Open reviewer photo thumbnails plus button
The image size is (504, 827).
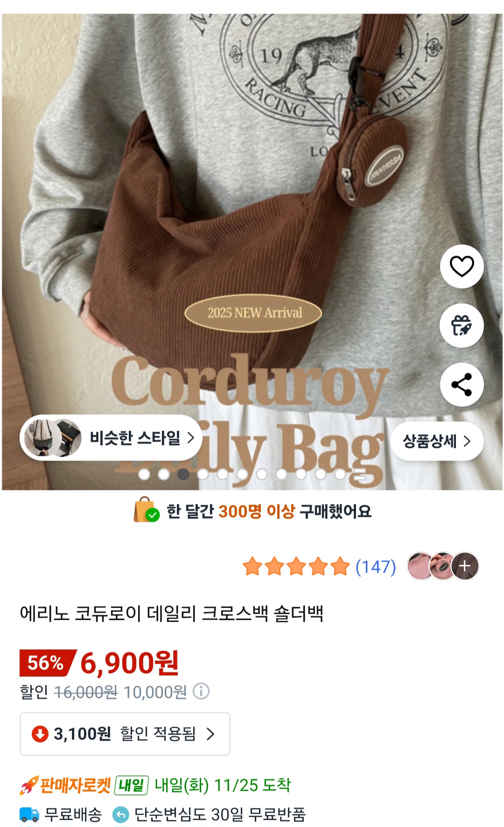point(465,566)
